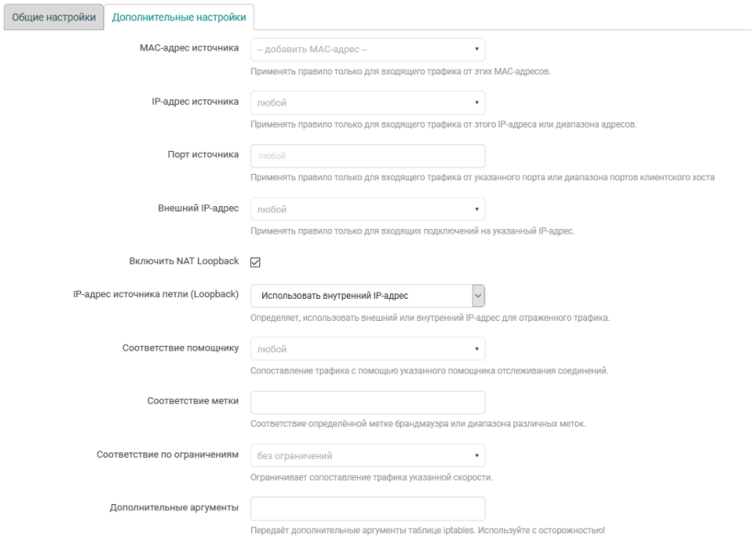Click the Внешний IP-адрес label
Screen dimensions: 756x549
point(198,208)
